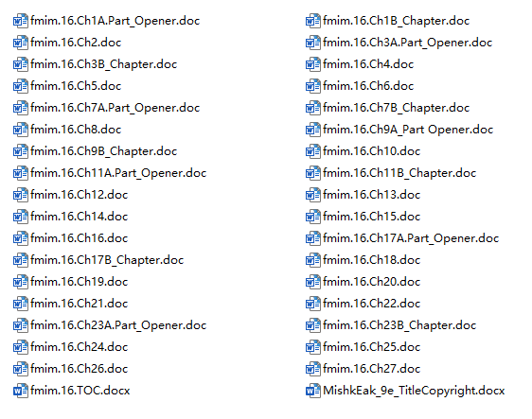Screen dimensions: 532x419
Task: Click the icon of fmim.16.Ch9A_Part Opener.doc
Action: tap(312, 130)
